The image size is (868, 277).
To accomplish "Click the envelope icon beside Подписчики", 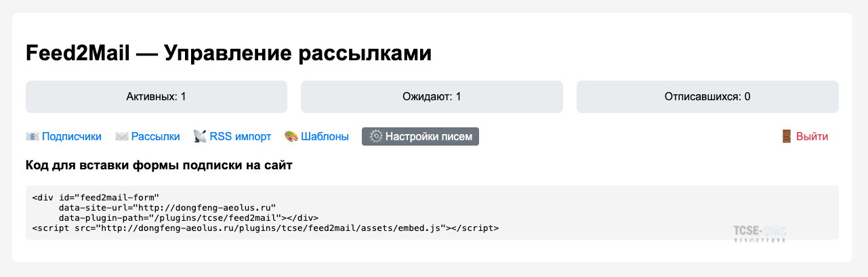I will [33, 137].
